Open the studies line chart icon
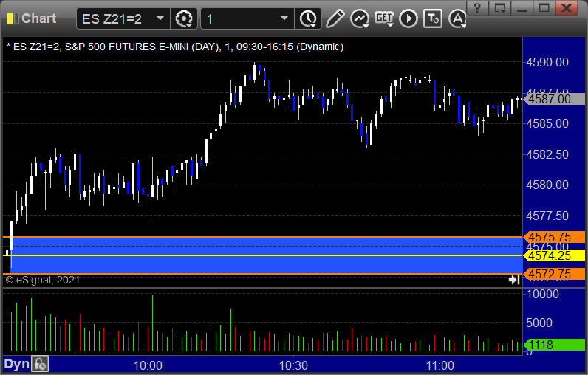Viewport: 588px width, 375px height. 359,18
